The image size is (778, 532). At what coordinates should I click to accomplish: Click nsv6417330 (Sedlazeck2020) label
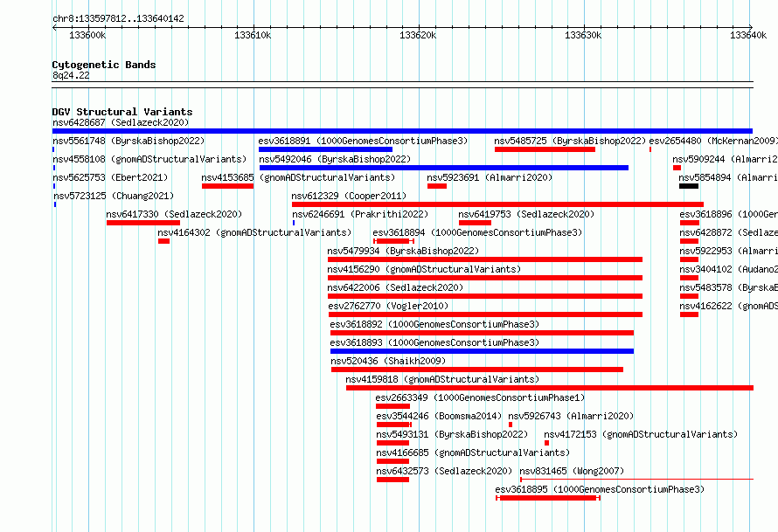tap(174, 214)
